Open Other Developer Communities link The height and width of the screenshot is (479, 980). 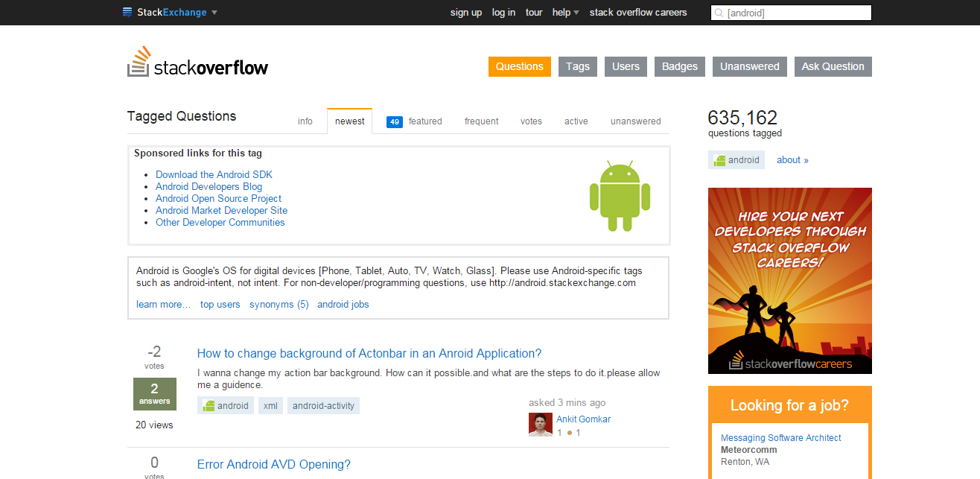[x=220, y=222]
